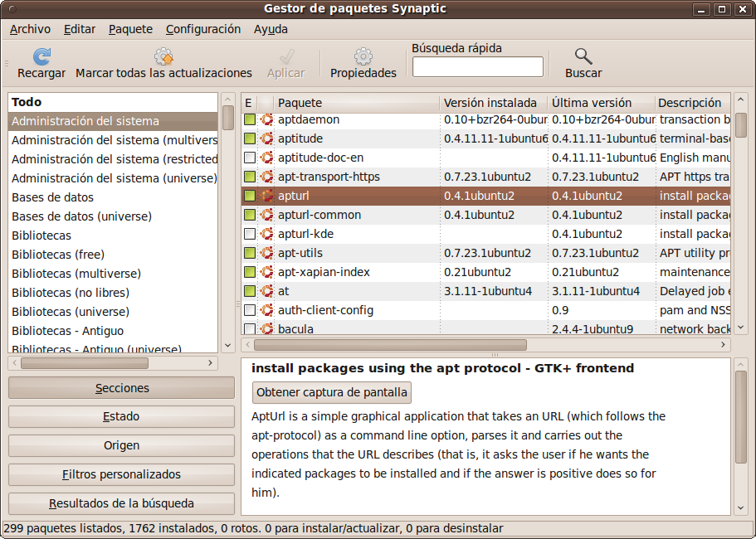Click the Ubuntu icon beside apturl-kde

coord(266,234)
